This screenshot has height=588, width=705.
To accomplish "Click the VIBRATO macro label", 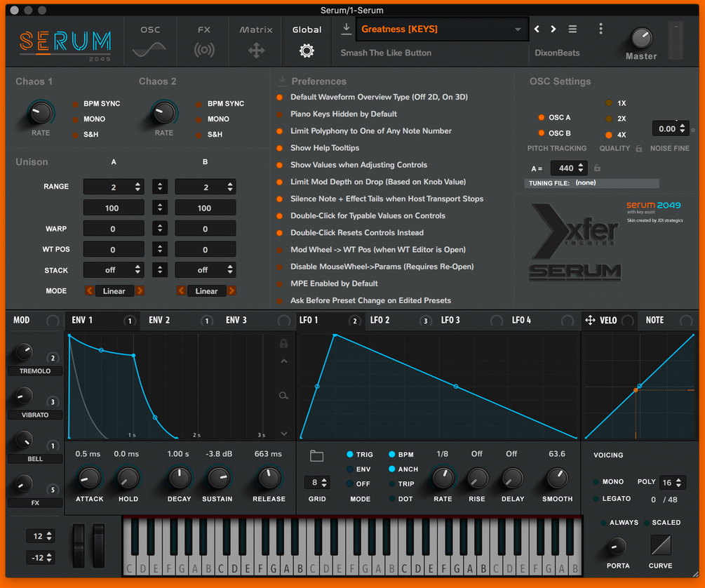I will tap(35, 415).
